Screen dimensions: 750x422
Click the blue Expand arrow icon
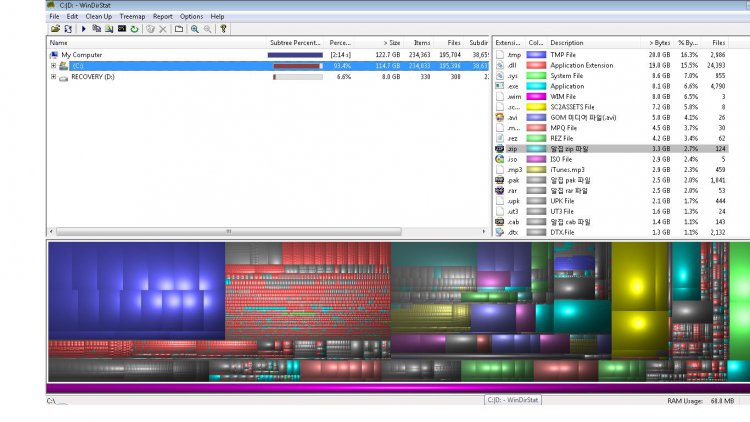click(83, 29)
